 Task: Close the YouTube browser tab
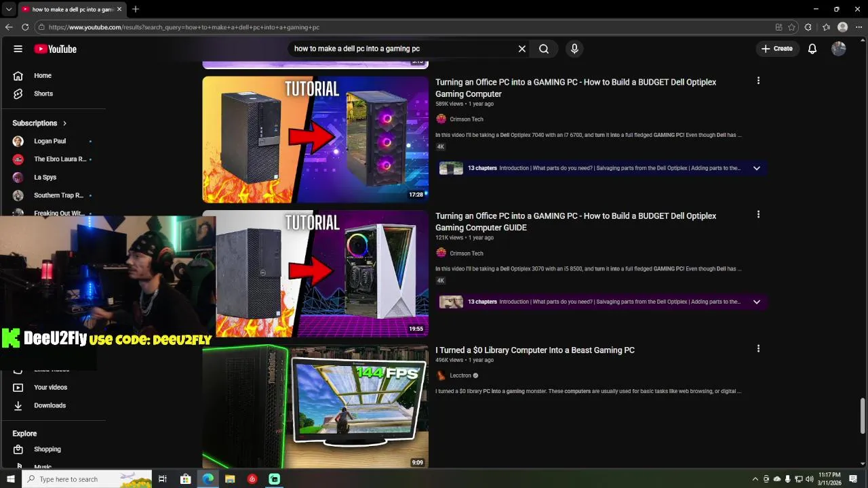(120, 9)
